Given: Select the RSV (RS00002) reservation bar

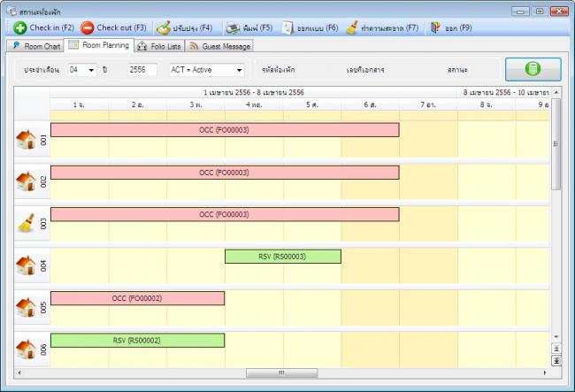Looking at the screenshot, I should click(137, 341).
